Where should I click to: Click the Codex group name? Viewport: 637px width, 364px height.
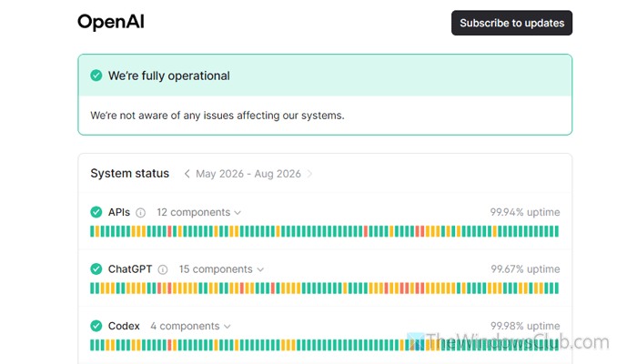coord(124,326)
